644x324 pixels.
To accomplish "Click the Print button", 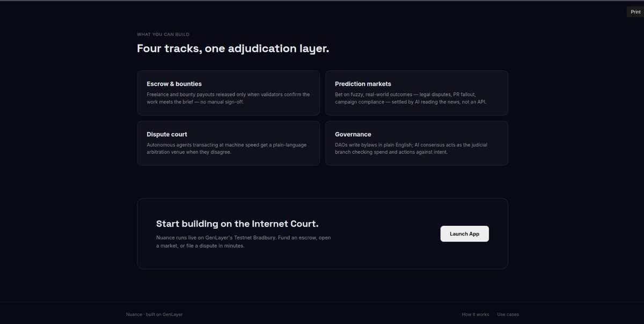I will [x=635, y=12].
